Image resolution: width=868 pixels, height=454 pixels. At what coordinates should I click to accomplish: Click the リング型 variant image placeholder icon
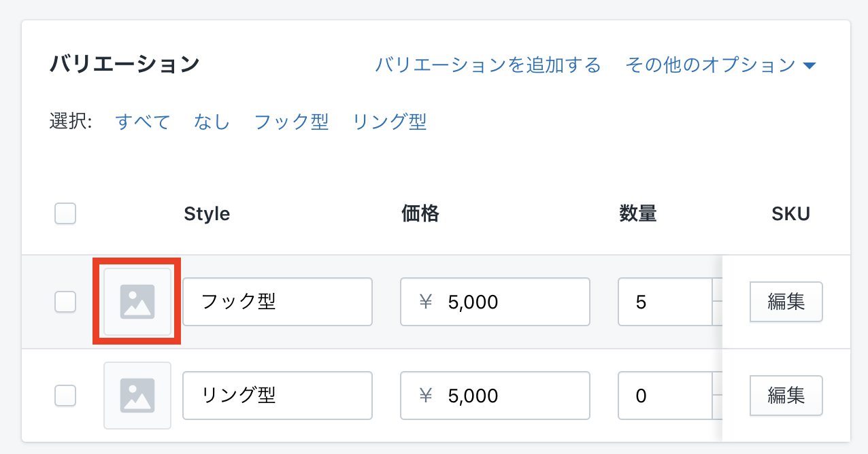137,396
